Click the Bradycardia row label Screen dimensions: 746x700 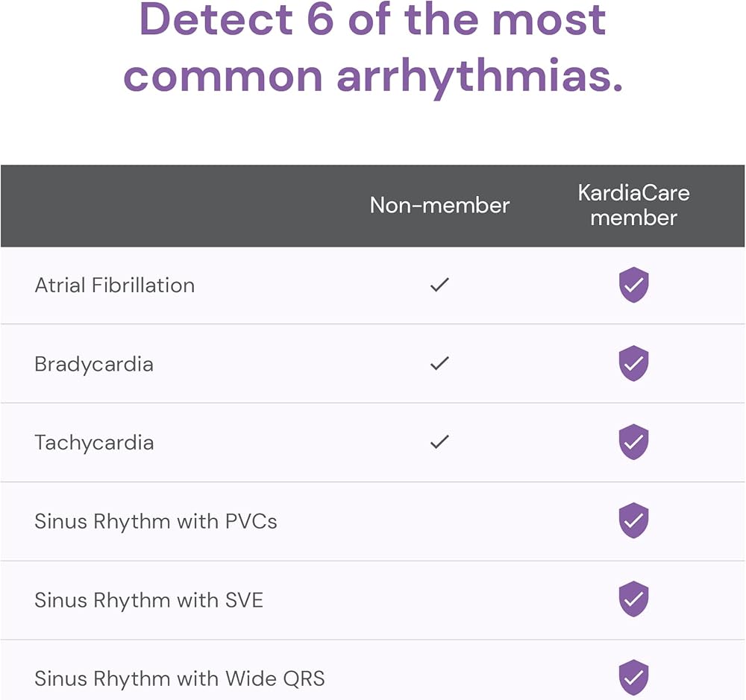94,365
